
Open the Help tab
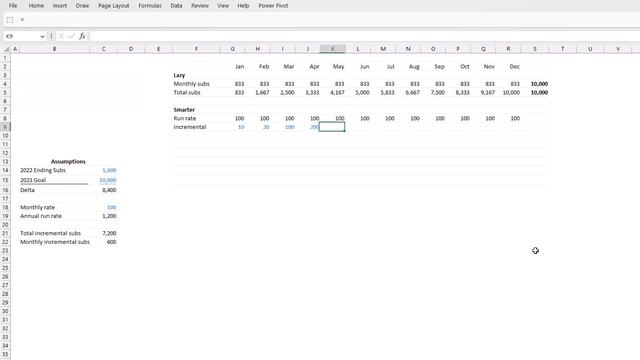(x=243, y=6)
